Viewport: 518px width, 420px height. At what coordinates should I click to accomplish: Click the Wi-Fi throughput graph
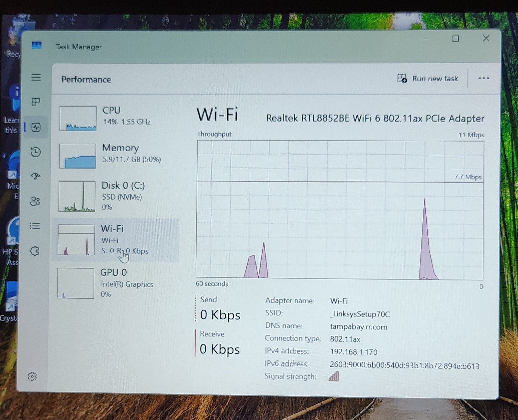(340, 210)
